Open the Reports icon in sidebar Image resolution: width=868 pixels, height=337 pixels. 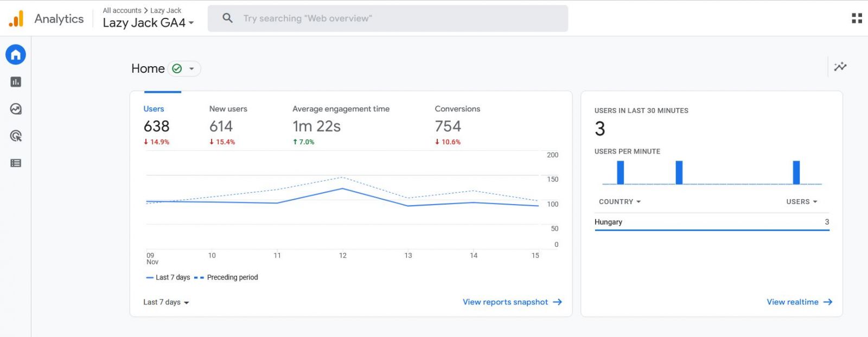pyautogui.click(x=16, y=82)
